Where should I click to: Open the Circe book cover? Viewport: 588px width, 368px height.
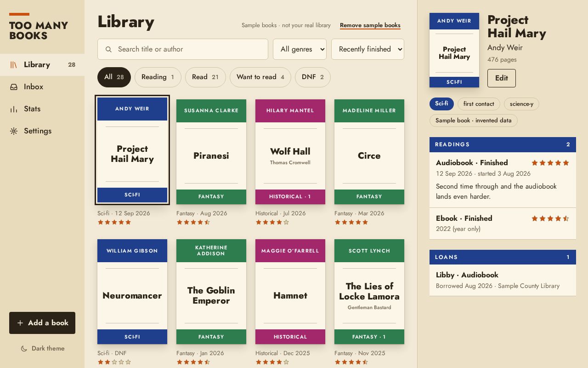tap(369, 152)
